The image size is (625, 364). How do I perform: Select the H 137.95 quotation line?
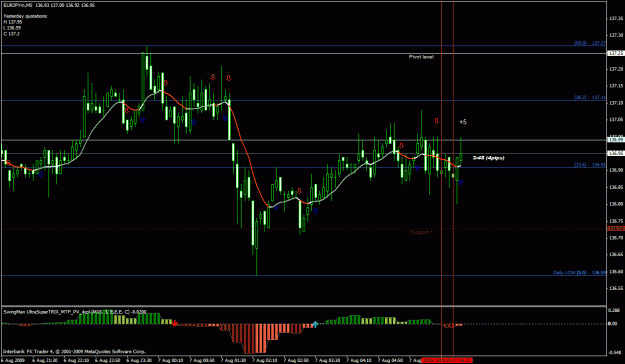(x=13, y=22)
